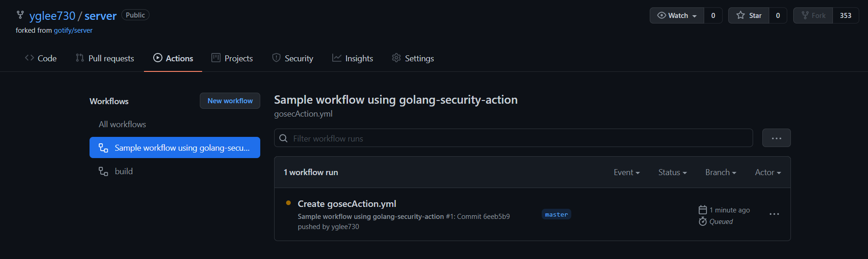Viewport: 868px width, 259px height.
Task: Click the New workflow button
Action: [x=230, y=100]
